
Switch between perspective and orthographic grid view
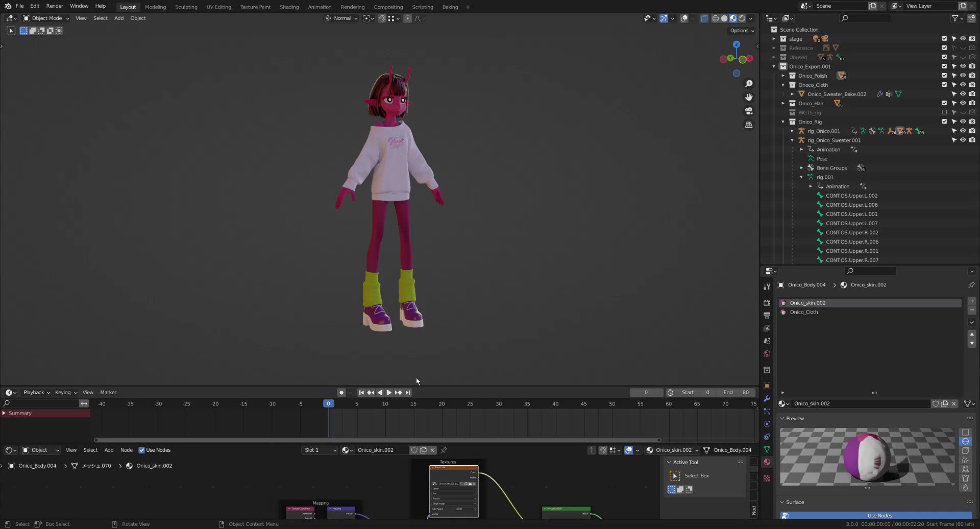749,125
